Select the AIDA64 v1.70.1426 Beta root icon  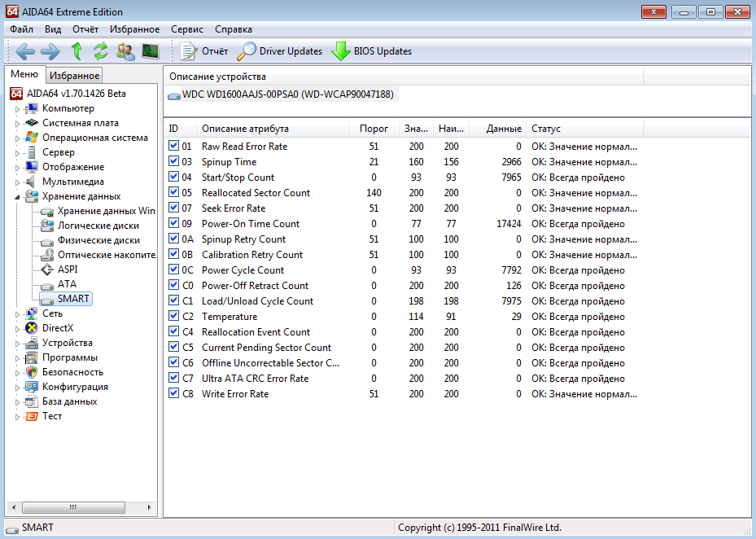(16, 94)
